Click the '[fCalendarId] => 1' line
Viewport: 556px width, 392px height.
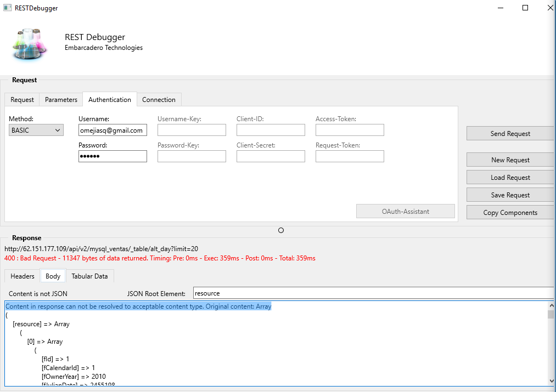tap(68, 368)
